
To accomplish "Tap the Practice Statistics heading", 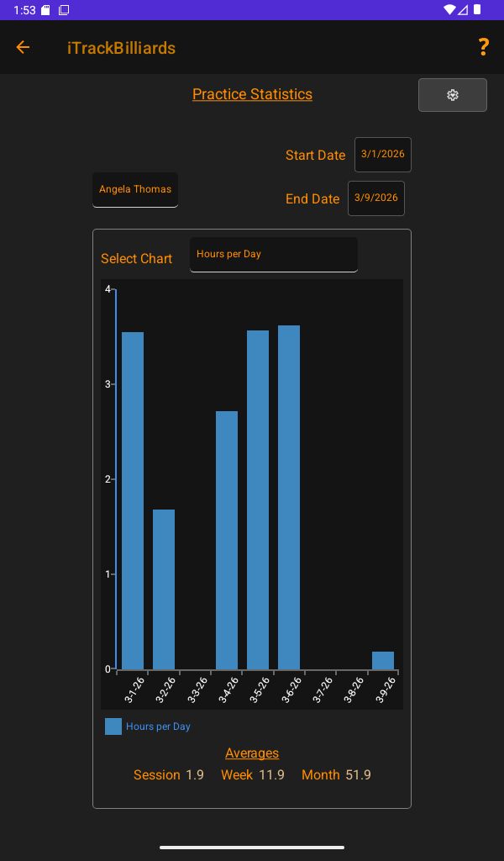I will (x=252, y=94).
